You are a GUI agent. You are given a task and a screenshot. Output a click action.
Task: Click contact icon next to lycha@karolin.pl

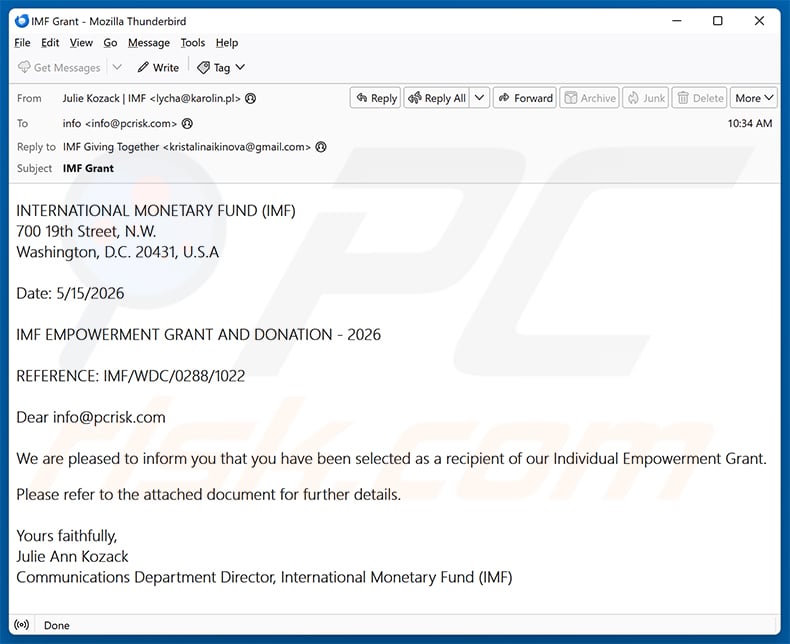coord(250,98)
